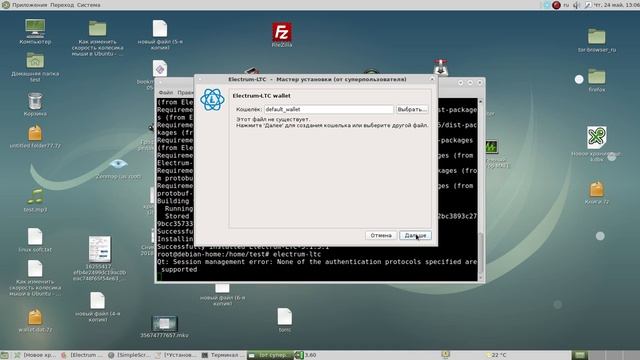Viewport: 640px width, 360px height.
Task: Switch to Установ... taskbar entry
Action: pyautogui.click(x=176, y=355)
